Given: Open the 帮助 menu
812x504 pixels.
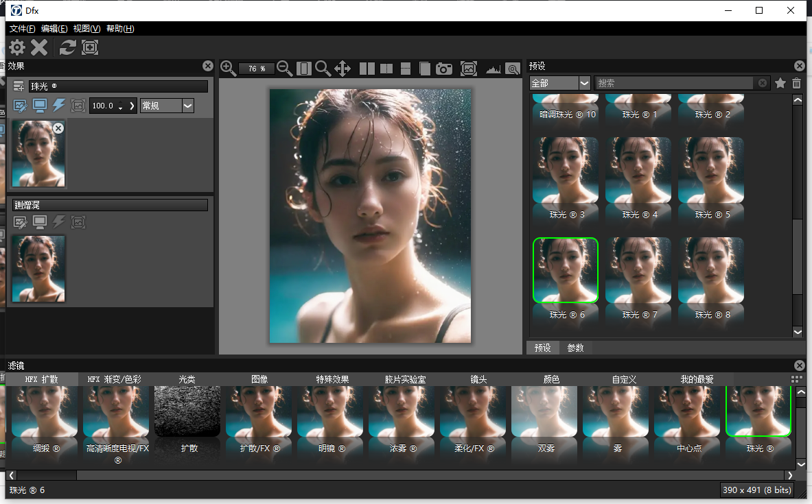Looking at the screenshot, I should [x=120, y=29].
